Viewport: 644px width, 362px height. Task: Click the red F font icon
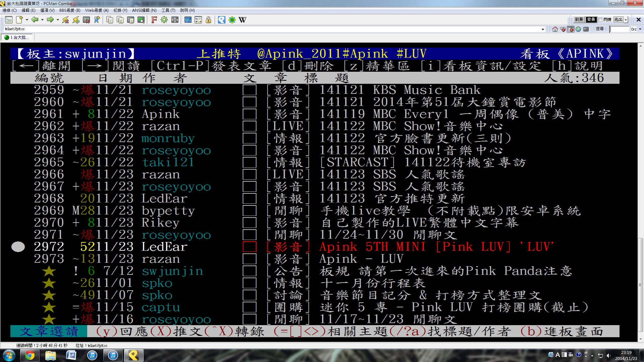[154, 20]
